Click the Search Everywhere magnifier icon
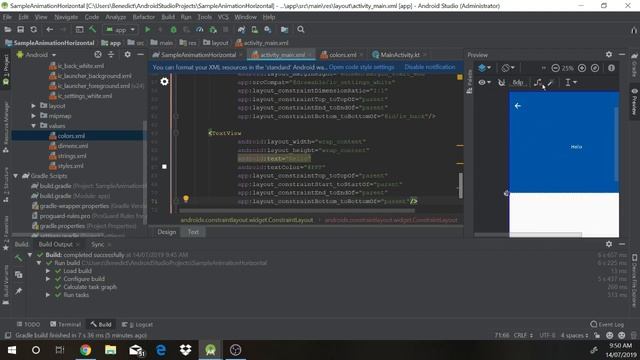This screenshot has height=360, width=640. (x=301, y=29)
